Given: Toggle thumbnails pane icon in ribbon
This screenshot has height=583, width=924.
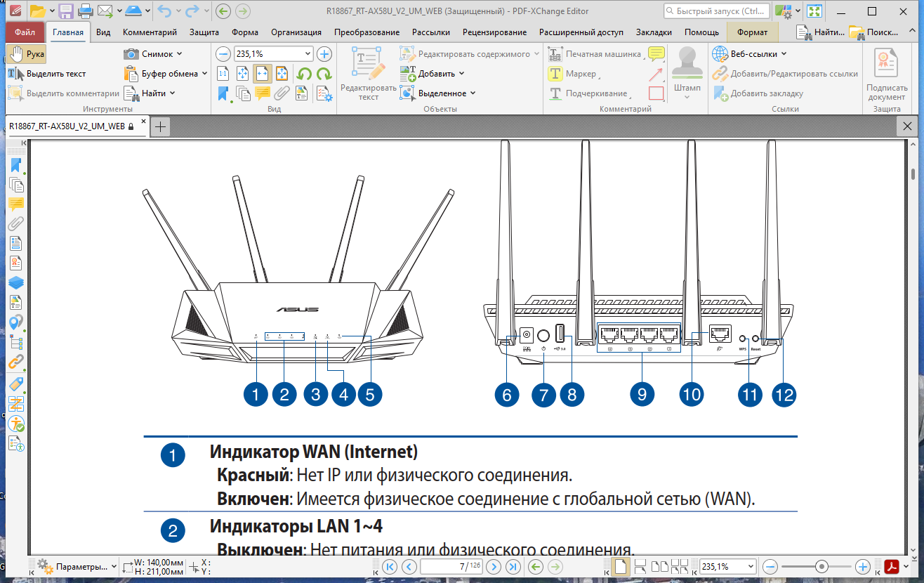Looking at the screenshot, I should click(x=244, y=93).
